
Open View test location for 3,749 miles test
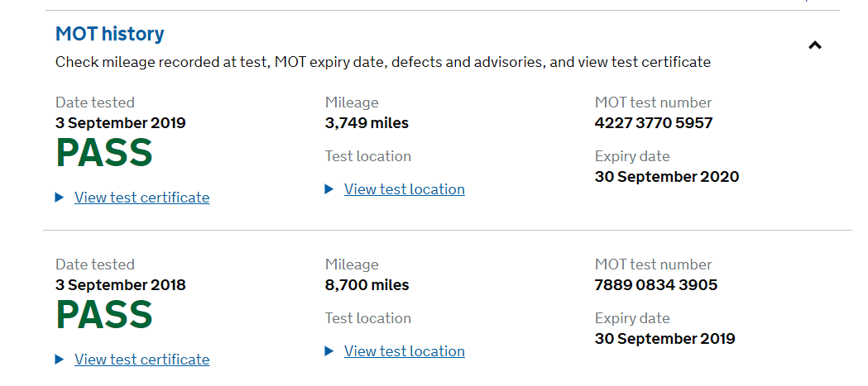click(404, 189)
